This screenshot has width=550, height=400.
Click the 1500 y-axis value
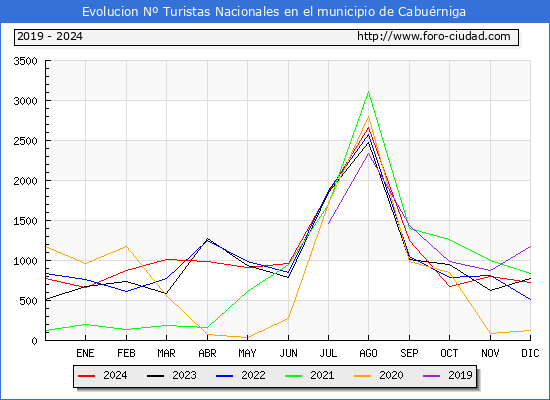(x=25, y=221)
